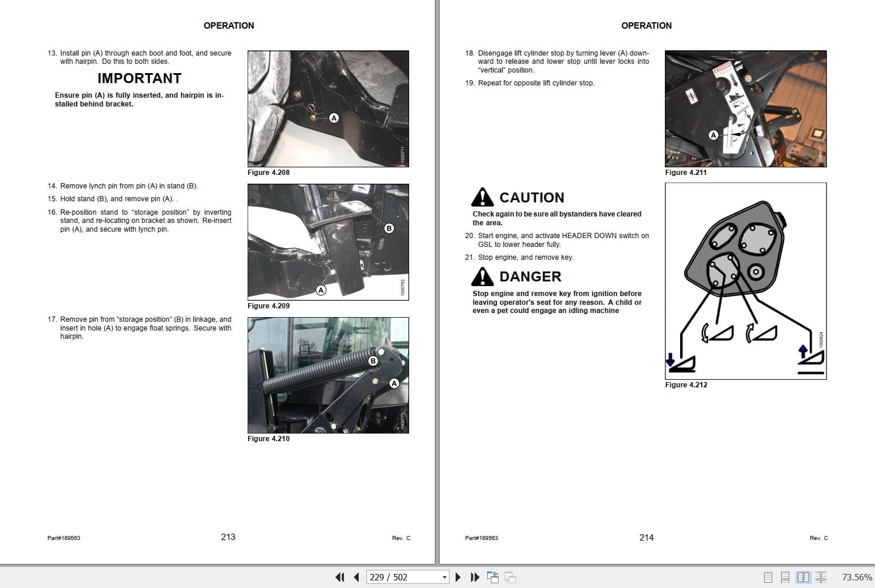This screenshot has width=875, height=588.
Task: Return to the previous view
Action: [493, 577]
